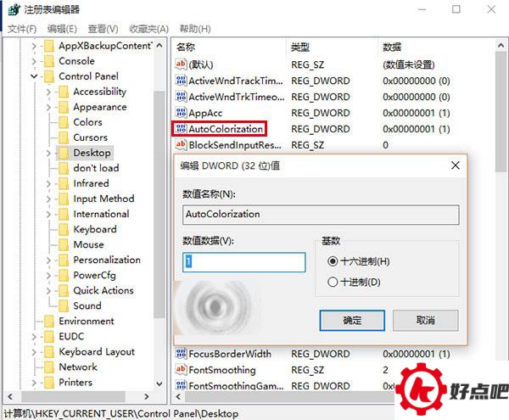Image resolution: width=509 pixels, height=420 pixels.
Task: Click the 确定 button in dialog
Action: tap(352, 321)
